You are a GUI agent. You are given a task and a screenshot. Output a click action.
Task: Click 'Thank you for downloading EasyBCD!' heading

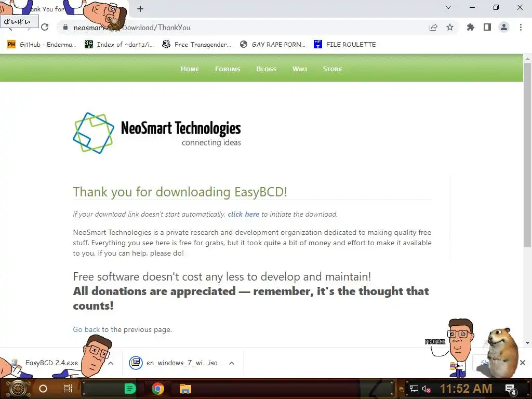pos(180,192)
